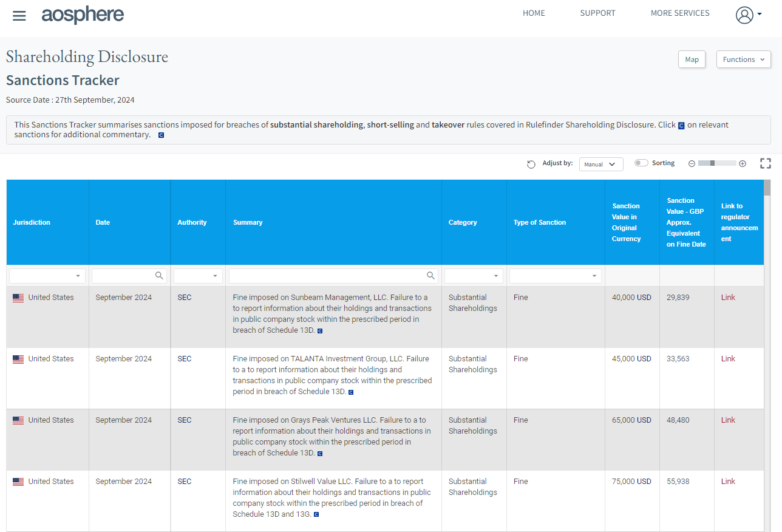
Task: Go to the SUPPORT menu item
Action: (597, 13)
